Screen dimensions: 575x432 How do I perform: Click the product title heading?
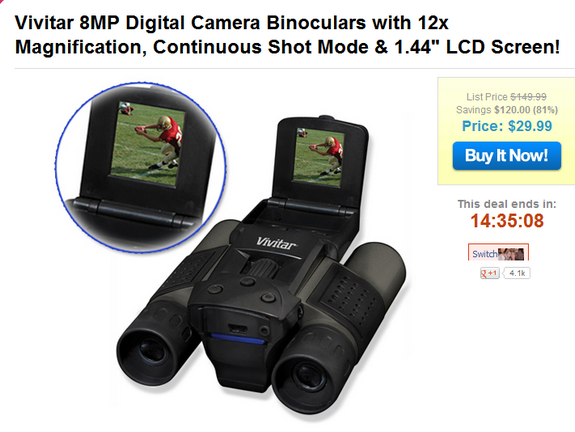(x=287, y=35)
